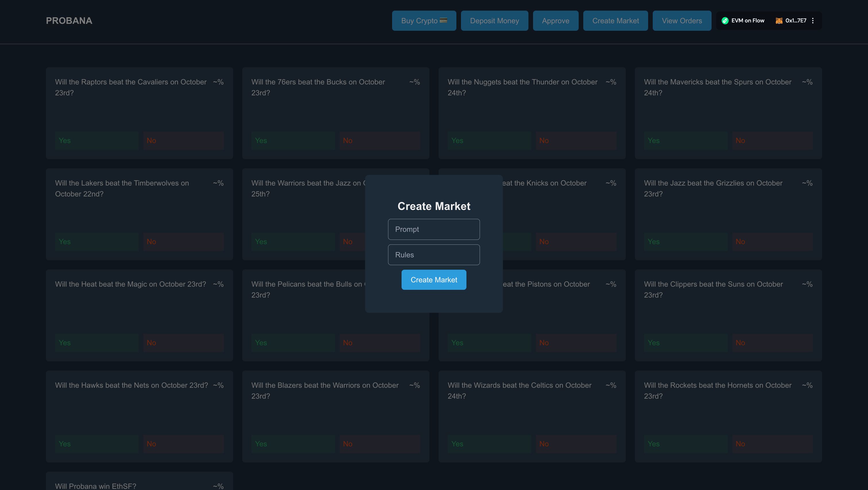This screenshot has height=490, width=868.
Task: Click Yes on Clippers vs Suns market
Action: click(x=686, y=343)
